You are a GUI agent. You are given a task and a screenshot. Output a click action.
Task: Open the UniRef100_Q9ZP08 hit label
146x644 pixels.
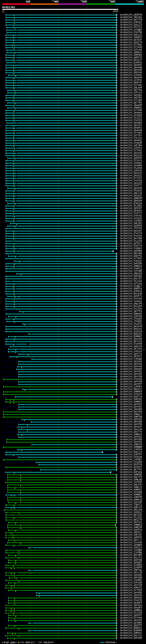click(131, 15)
